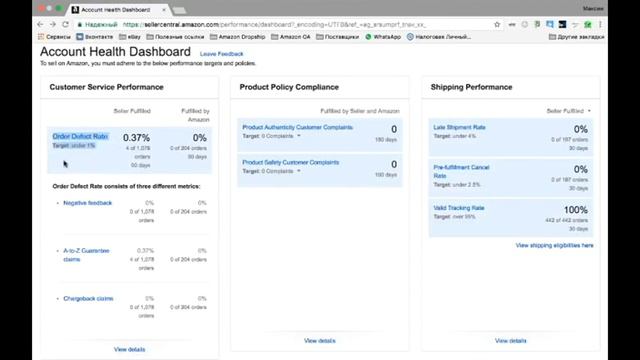The image size is (640, 360).
Task: Open the Pre-fulfillment Cancel Rate link
Action: [461, 171]
